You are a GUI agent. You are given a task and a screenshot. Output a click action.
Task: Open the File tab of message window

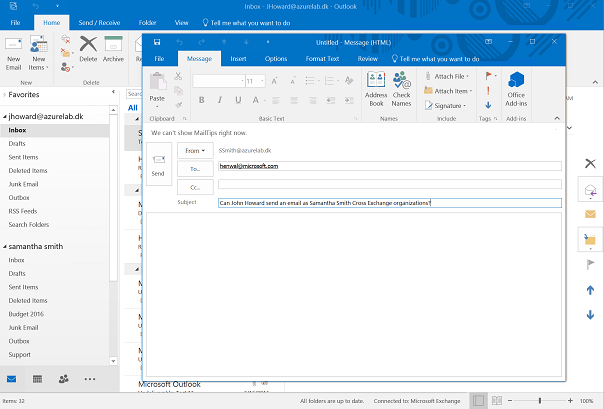(159, 59)
